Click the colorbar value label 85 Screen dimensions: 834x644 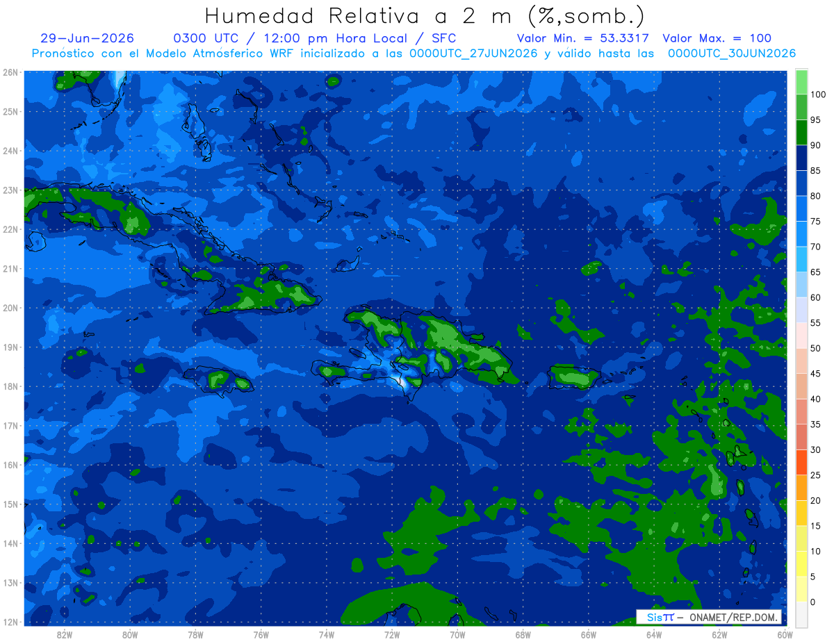[815, 170]
